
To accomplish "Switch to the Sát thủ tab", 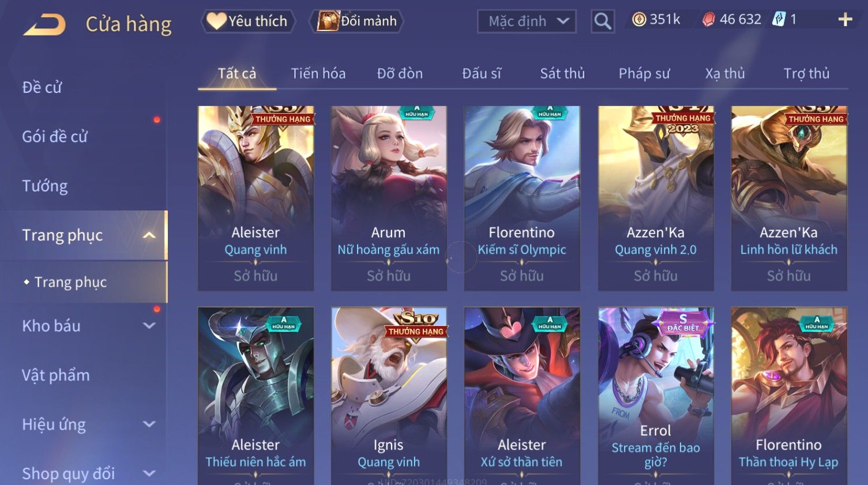I will [562, 74].
